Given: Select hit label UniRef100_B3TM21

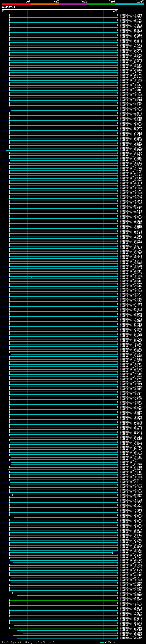Looking at the screenshot, I should click(x=131, y=334).
